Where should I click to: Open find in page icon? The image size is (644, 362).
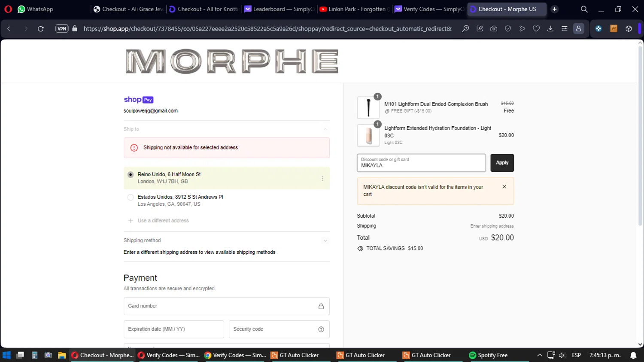(465, 29)
